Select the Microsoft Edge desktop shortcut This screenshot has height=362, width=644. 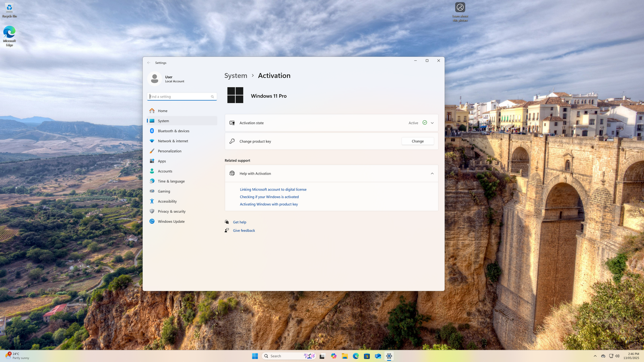click(x=9, y=36)
